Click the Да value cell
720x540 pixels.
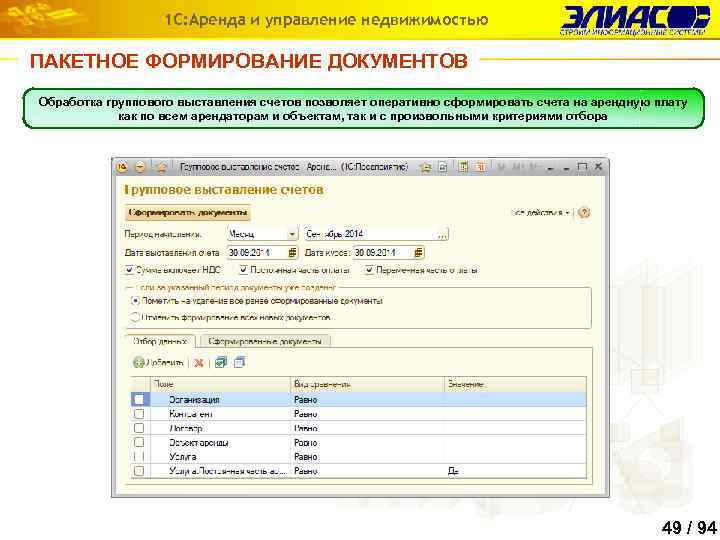pyautogui.click(x=516, y=471)
